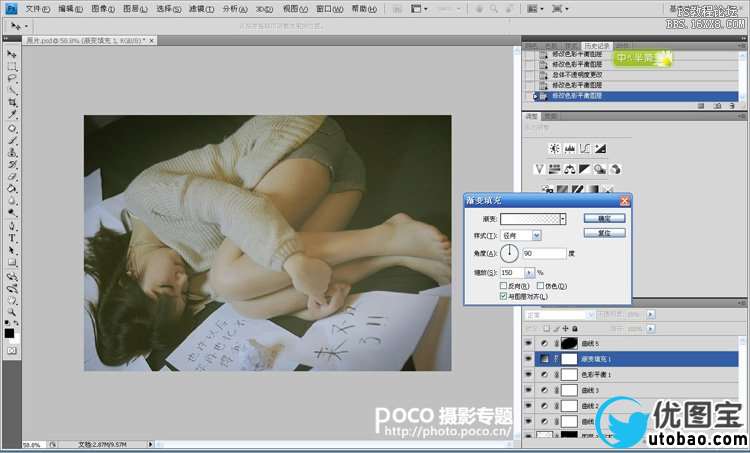Open the gradient picker dropdown arrow
The image size is (750, 453).
coord(563,219)
